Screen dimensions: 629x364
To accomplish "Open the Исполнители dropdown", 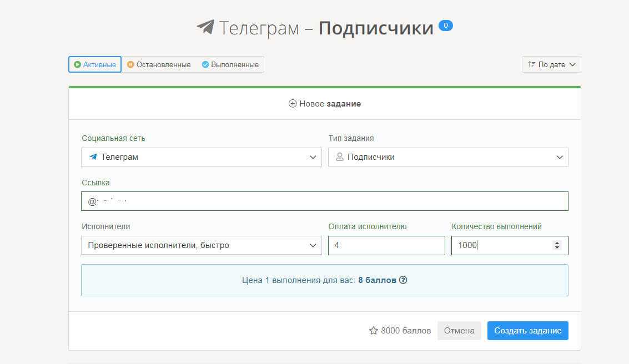I will click(202, 245).
